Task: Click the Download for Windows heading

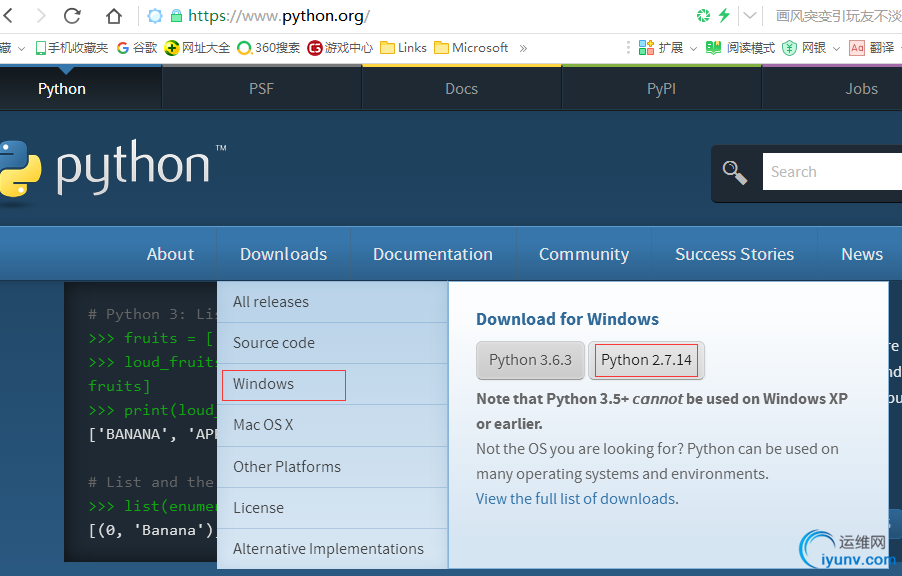Action: tap(567, 319)
